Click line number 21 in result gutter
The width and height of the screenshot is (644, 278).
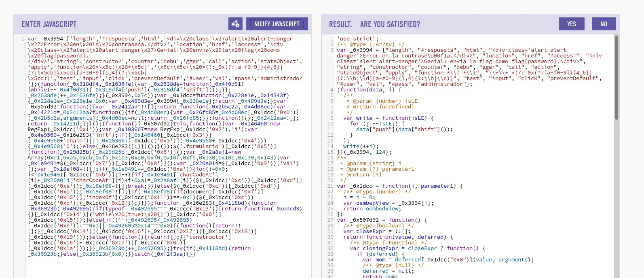(x=330, y=186)
